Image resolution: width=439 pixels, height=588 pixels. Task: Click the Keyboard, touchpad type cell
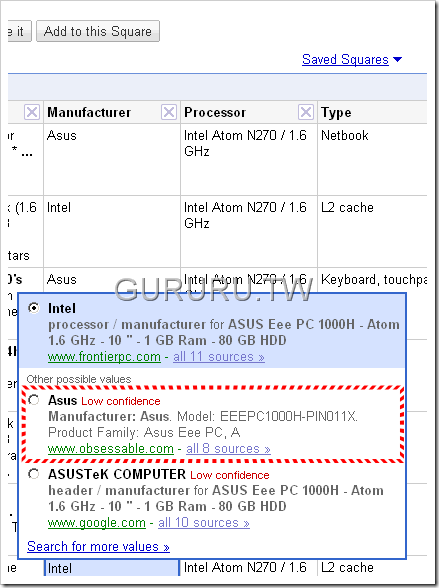373,280
